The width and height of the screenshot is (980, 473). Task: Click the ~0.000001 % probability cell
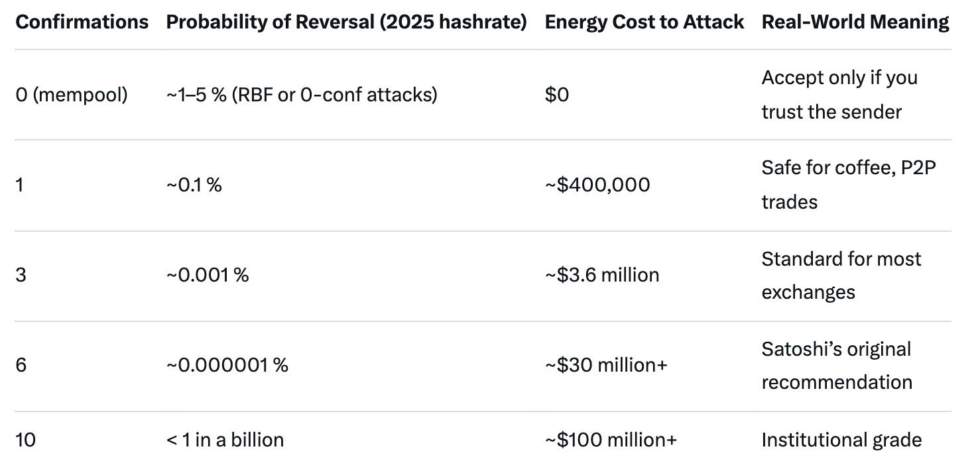click(x=227, y=365)
